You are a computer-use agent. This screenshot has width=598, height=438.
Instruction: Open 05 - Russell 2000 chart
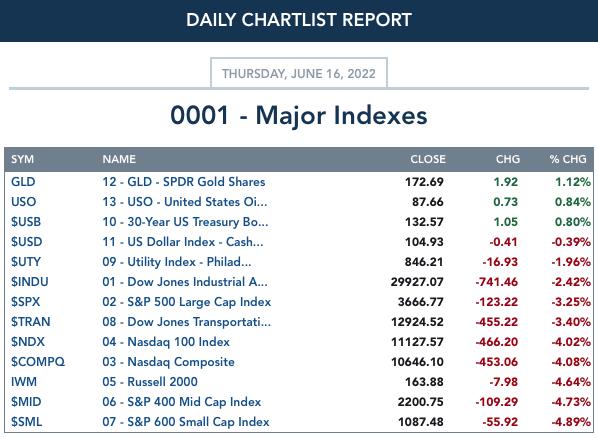150,382
